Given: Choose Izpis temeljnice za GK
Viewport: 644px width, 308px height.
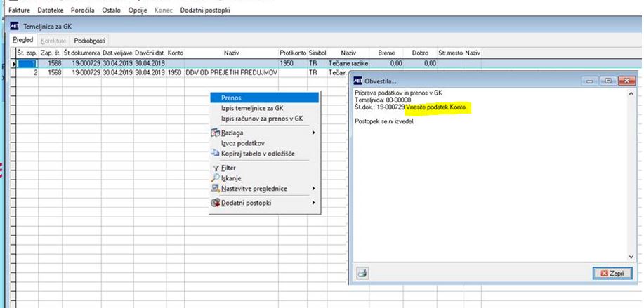Looking at the screenshot, I should 251,108.
